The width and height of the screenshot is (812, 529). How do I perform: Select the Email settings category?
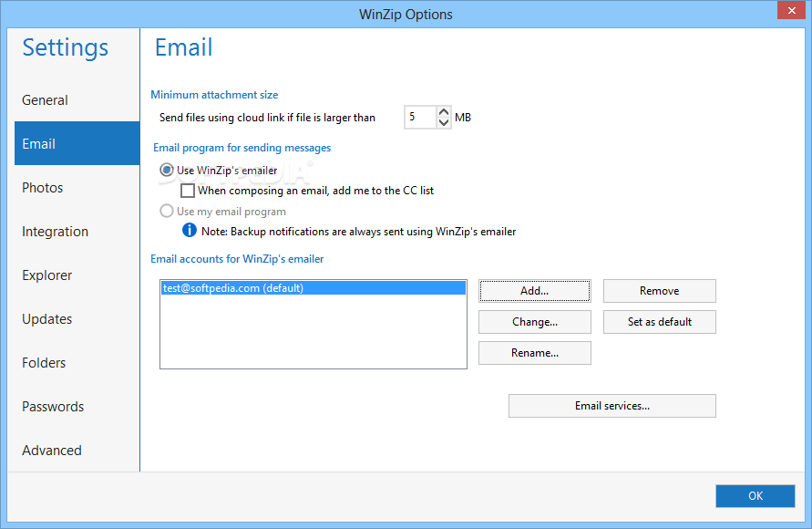[77, 143]
